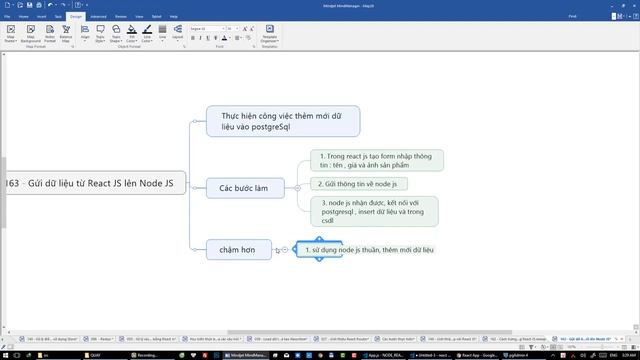The width and height of the screenshot is (640, 360).
Task: Clear text formatting
Action: pyautogui.click(x=248, y=38)
